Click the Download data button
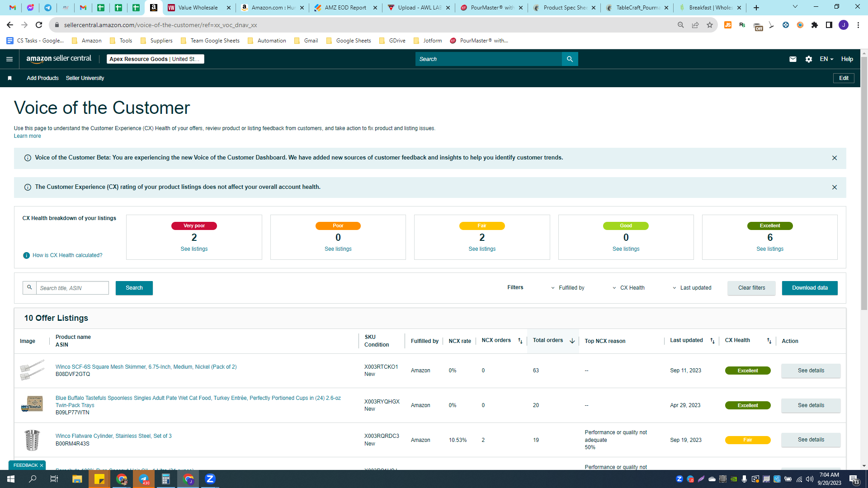 tap(810, 288)
